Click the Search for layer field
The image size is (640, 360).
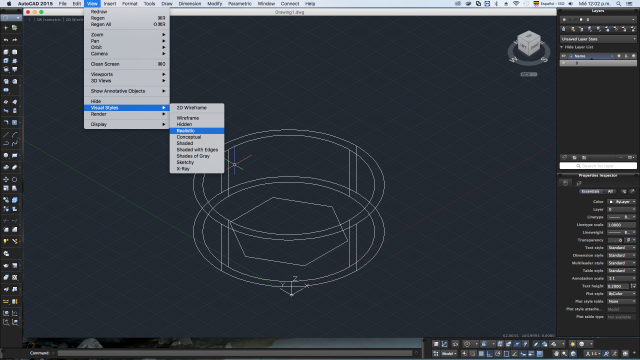click(598, 166)
